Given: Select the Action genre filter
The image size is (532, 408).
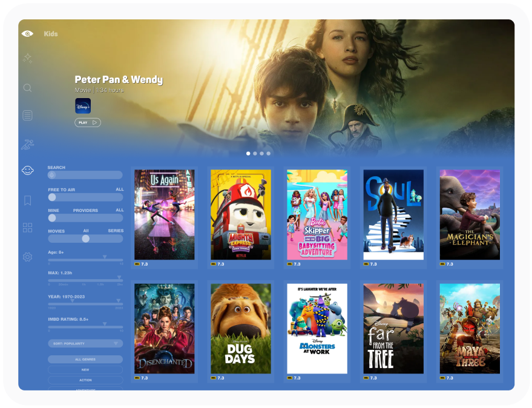Looking at the screenshot, I should click(x=85, y=380).
